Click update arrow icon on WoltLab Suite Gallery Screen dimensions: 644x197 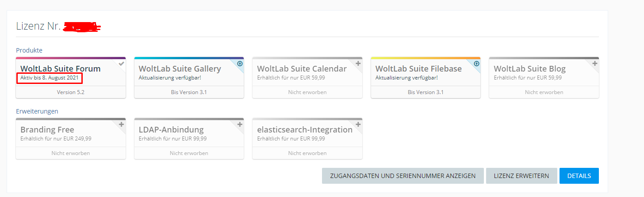240,63
